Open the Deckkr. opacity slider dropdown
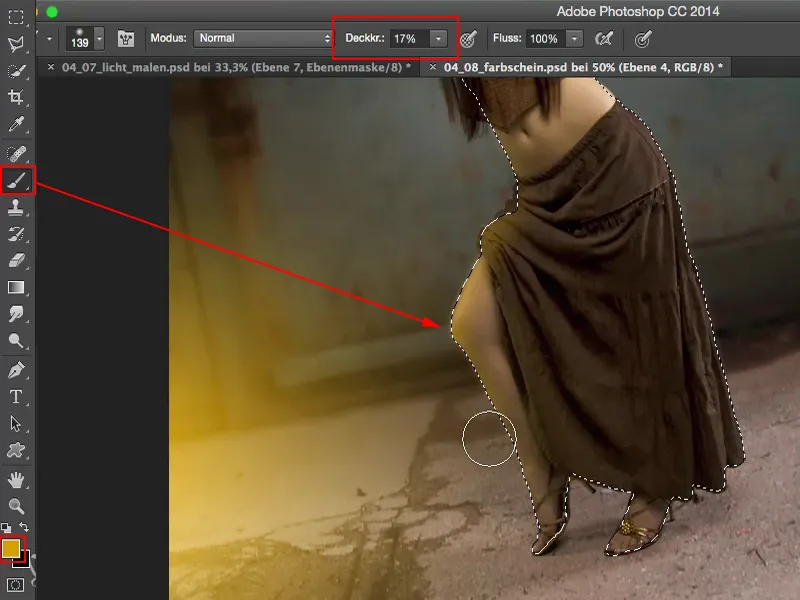 click(x=438, y=39)
